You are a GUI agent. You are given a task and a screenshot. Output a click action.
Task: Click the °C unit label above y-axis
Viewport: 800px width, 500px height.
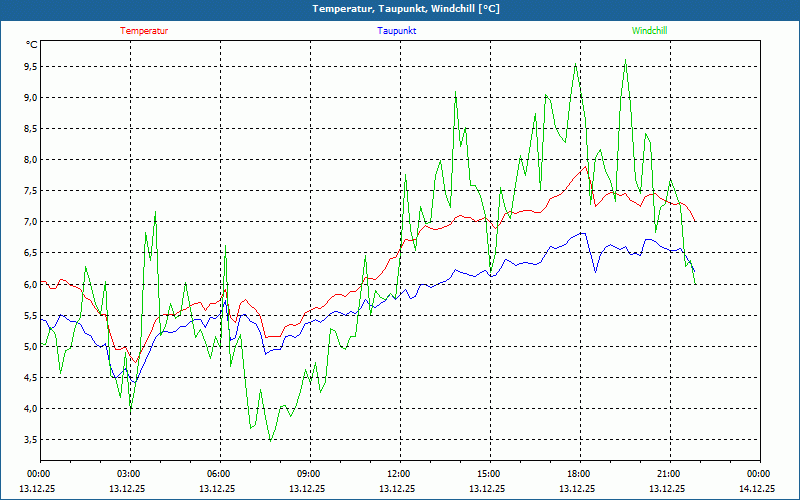coord(32,44)
